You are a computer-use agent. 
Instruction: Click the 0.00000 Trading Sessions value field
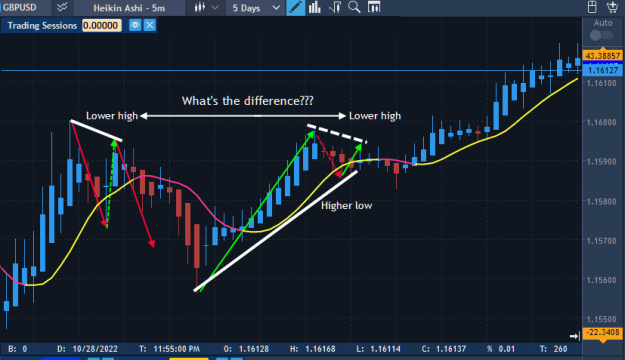101,26
